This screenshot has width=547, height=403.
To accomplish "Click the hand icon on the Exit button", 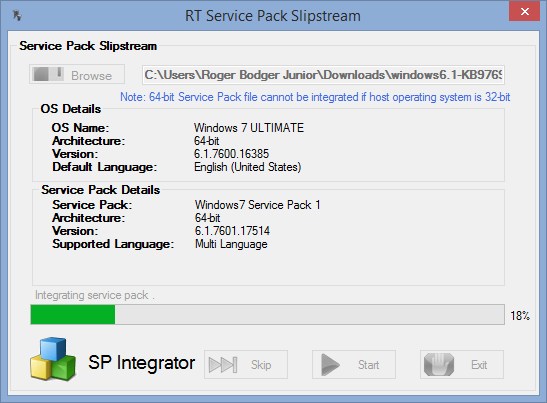I will pyautogui.click(x=439, y=365).
